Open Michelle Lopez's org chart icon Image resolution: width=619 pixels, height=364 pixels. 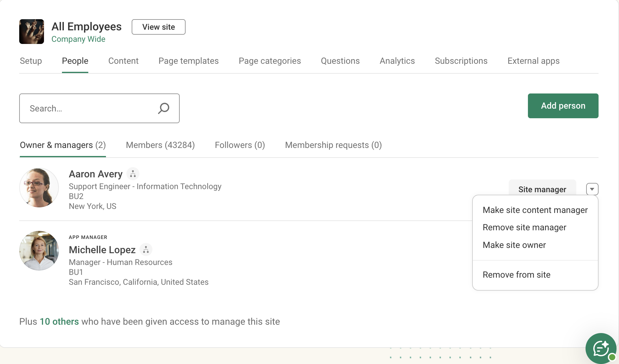click(146, 249)
